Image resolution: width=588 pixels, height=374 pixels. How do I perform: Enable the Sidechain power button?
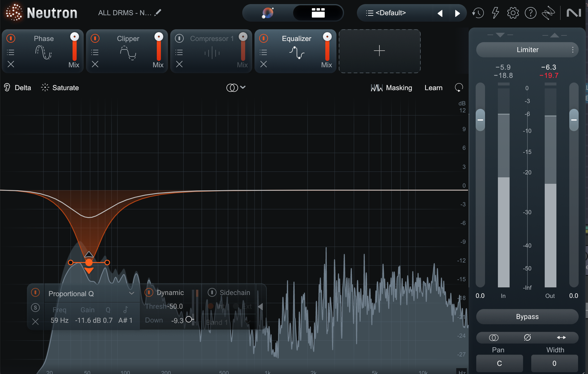click(212, 292)
